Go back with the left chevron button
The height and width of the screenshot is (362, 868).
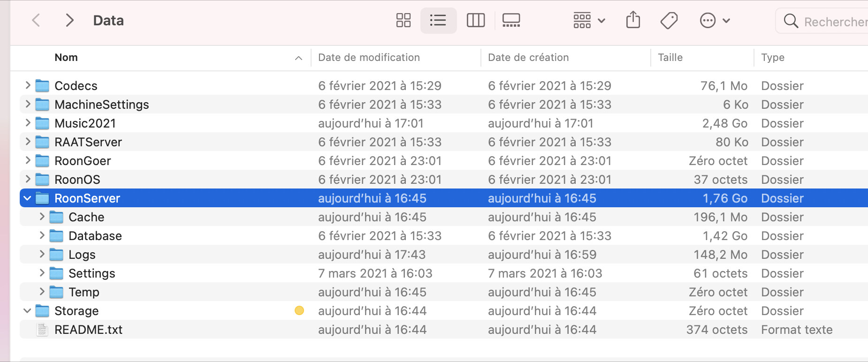[x=36, y=20]
